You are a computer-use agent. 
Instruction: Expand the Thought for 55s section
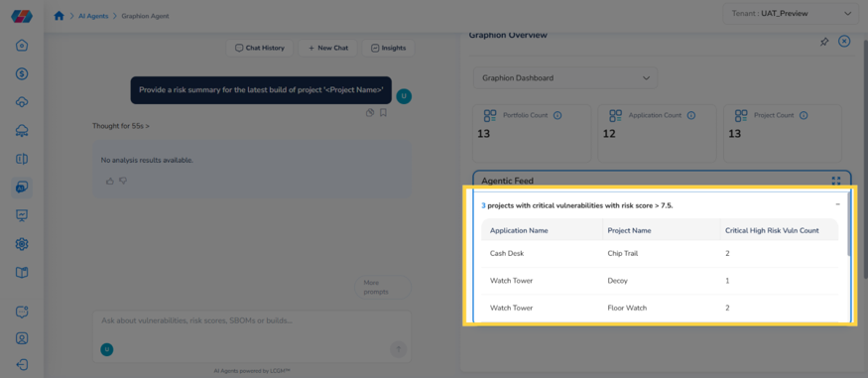121,126
